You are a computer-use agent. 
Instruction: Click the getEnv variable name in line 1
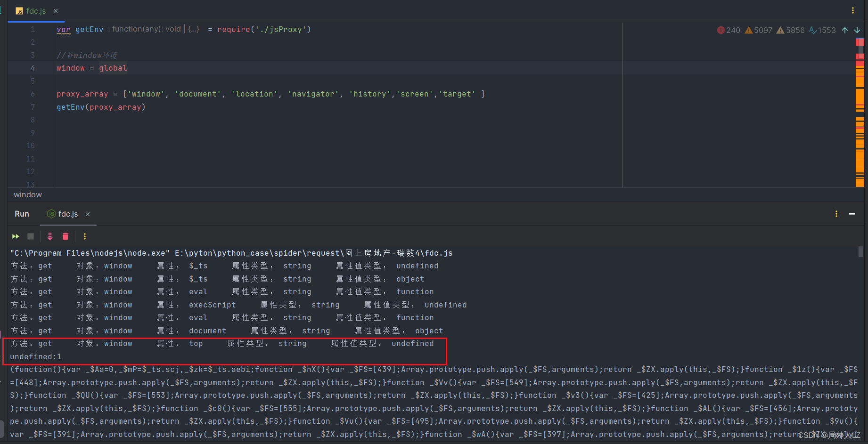click(x=89, y=29)
